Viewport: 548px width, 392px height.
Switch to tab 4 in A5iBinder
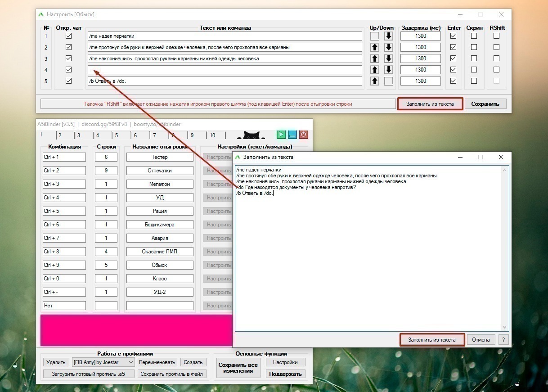pyautogui.click(x=97, y=135)
